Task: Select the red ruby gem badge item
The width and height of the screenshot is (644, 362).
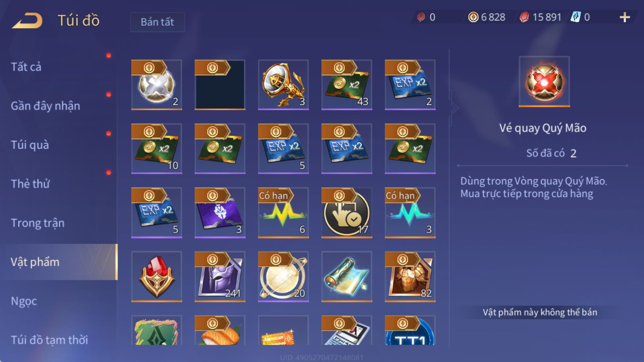Action: pos(157,277)
